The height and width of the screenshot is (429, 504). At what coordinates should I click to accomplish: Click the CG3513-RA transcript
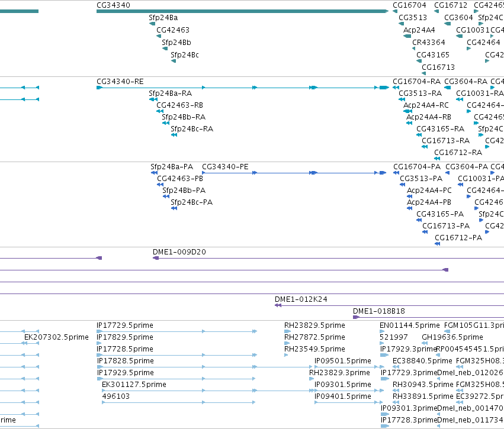(x=402, y=99)
